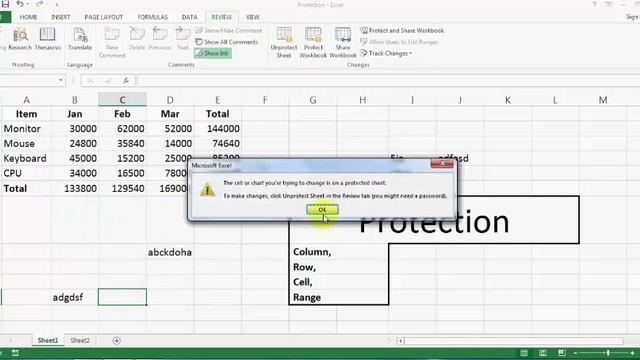Switch to the INSERT tab
Screen dimensions: 640x360
[61, 17]
